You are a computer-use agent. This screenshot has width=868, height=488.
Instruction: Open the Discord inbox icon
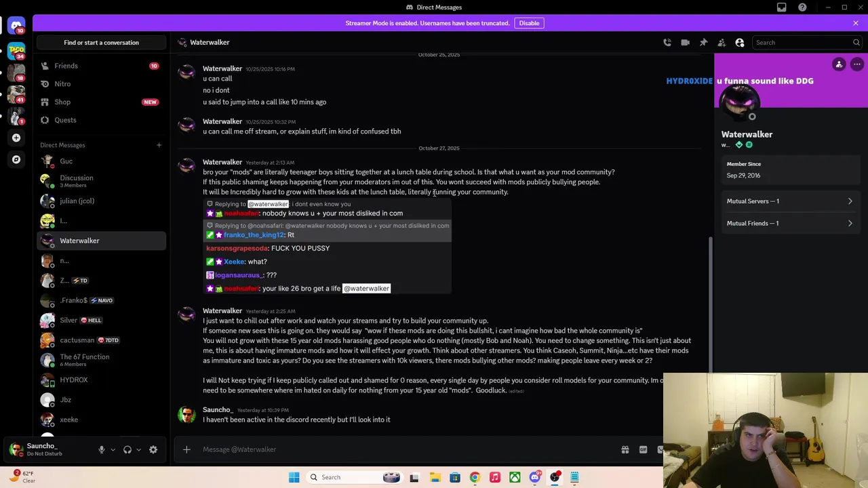782,7
